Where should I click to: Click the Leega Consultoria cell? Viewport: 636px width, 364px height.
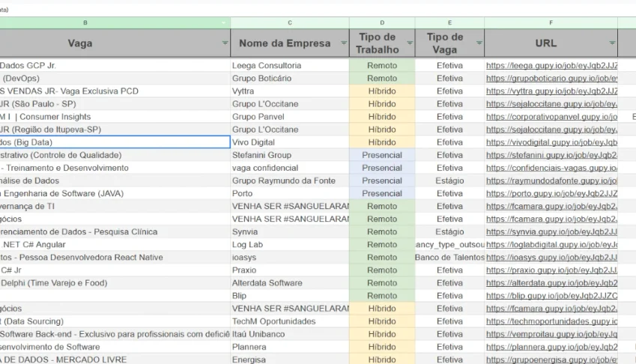point(290,66)
